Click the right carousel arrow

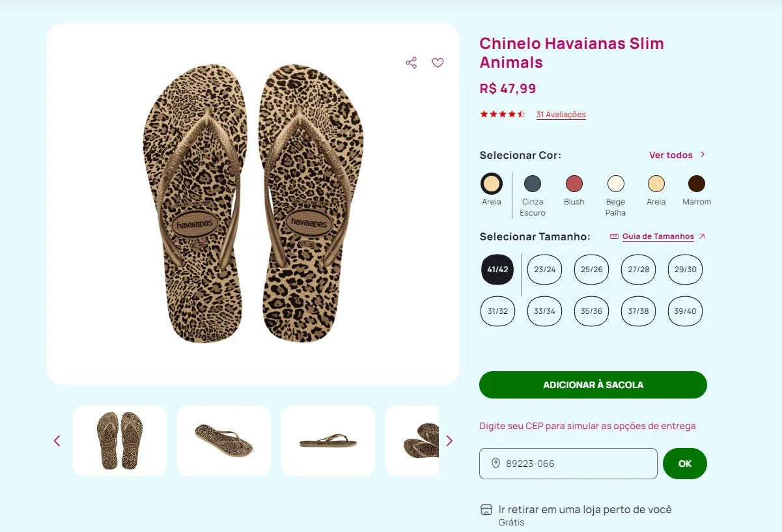pyautogui.click(x=449, y=440)
